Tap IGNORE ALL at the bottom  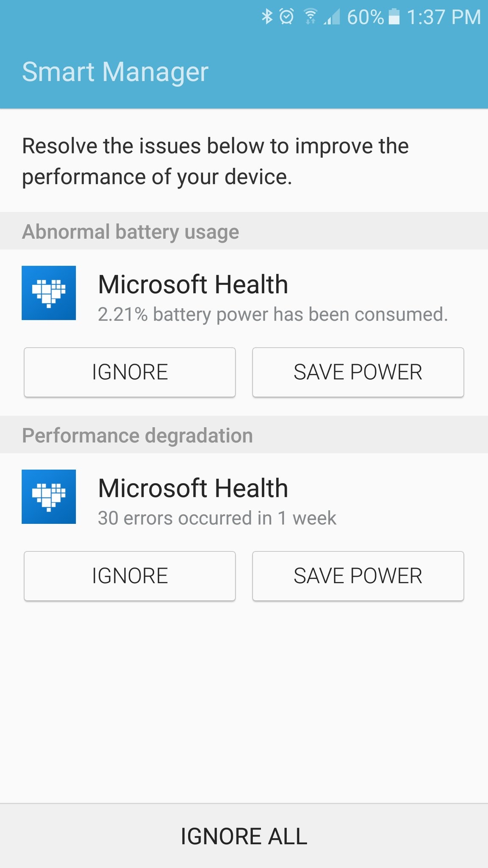click(x=244, y=836)
